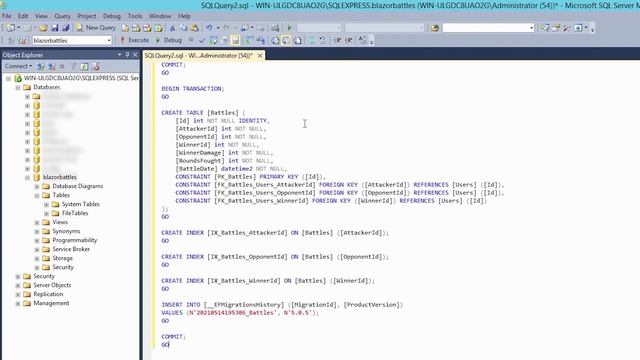Open the File menu
The image size is (640, 360).
pyautogui.click(x=7, y=16)
